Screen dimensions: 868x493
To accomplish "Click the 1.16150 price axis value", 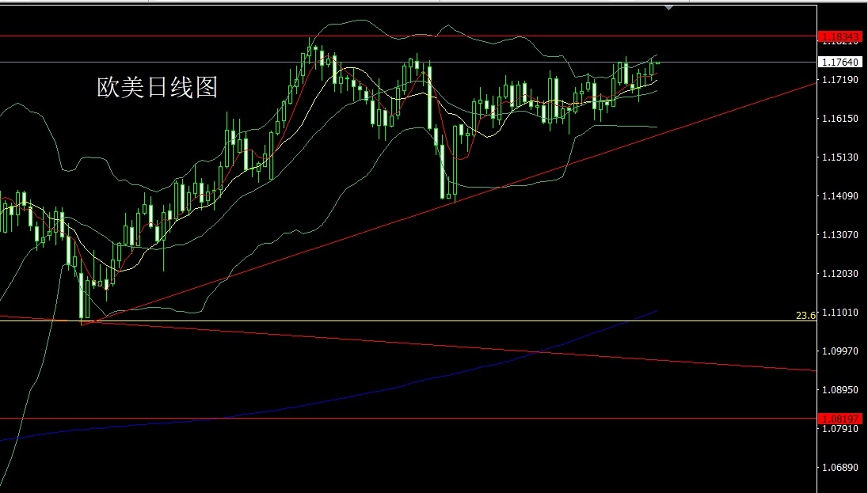I will 839,119.
